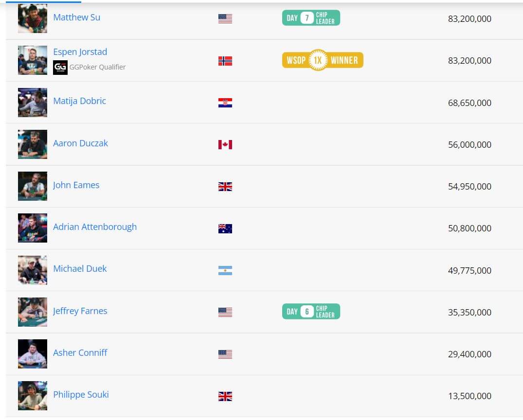Click the Australian flag beside Adrian Attenborough
The image size is (523, 420).
coord(225,228)
